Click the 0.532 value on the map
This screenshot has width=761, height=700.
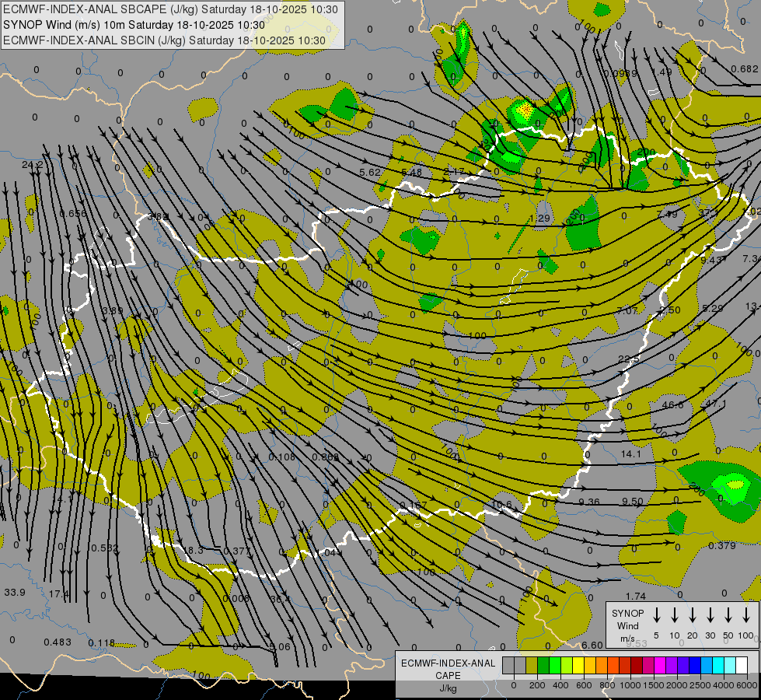click(x=104, y=548)
